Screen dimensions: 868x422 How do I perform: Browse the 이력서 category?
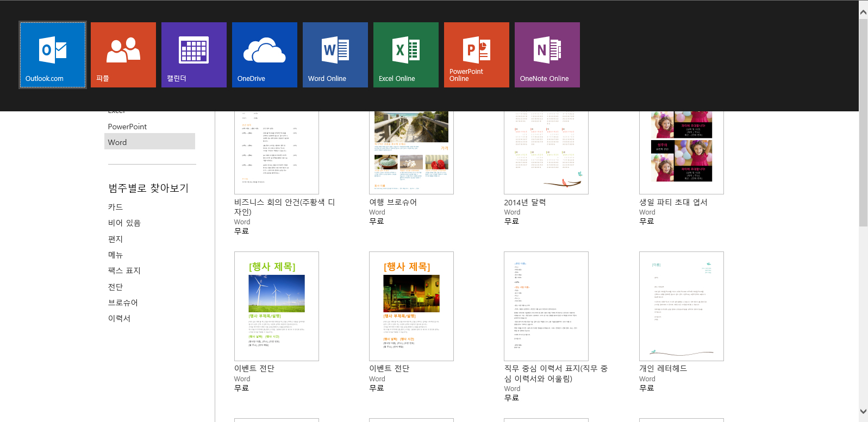(119, 318)
